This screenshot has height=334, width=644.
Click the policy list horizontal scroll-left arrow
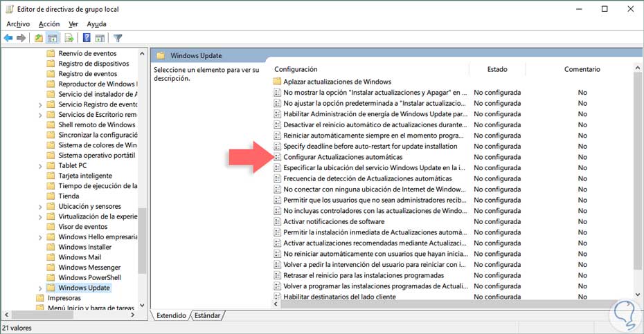[276, 304]
